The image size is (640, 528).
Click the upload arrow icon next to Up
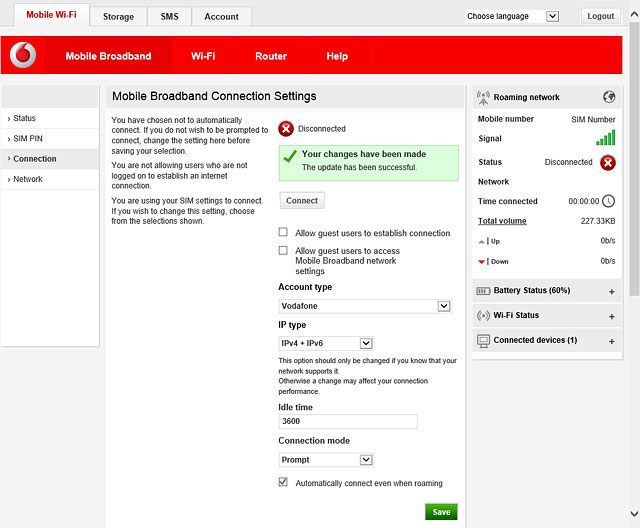click(482, 242)
